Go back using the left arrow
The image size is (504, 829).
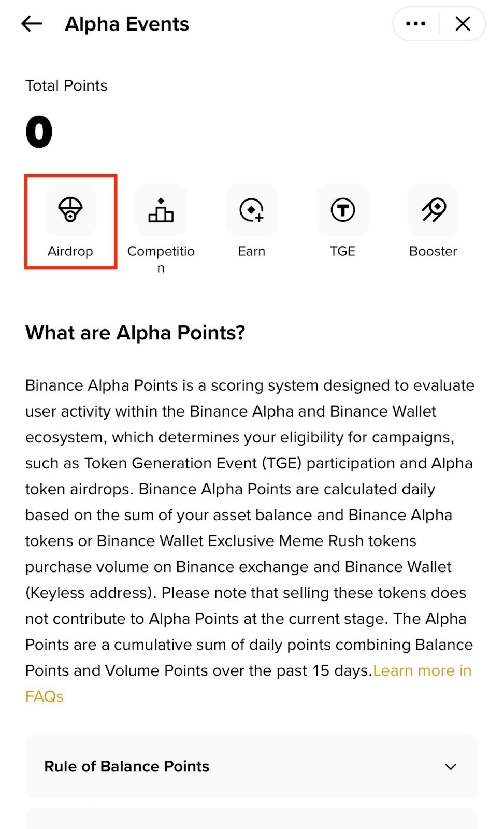tap(32, 24)
